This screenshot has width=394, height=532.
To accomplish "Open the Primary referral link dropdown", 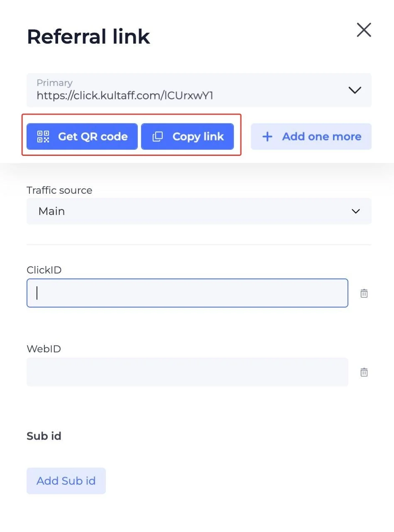I will point(199,90).
